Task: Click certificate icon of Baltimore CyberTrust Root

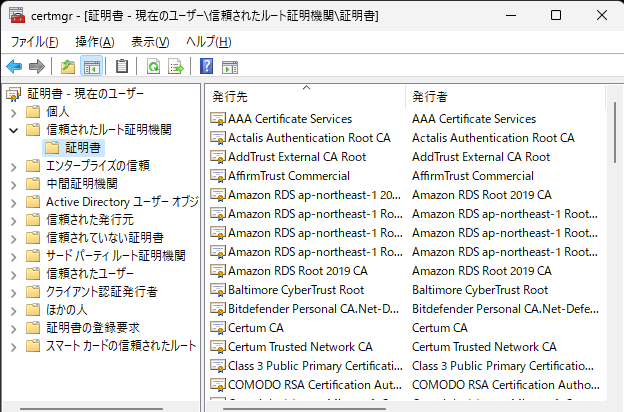Action: pos(218,290)
